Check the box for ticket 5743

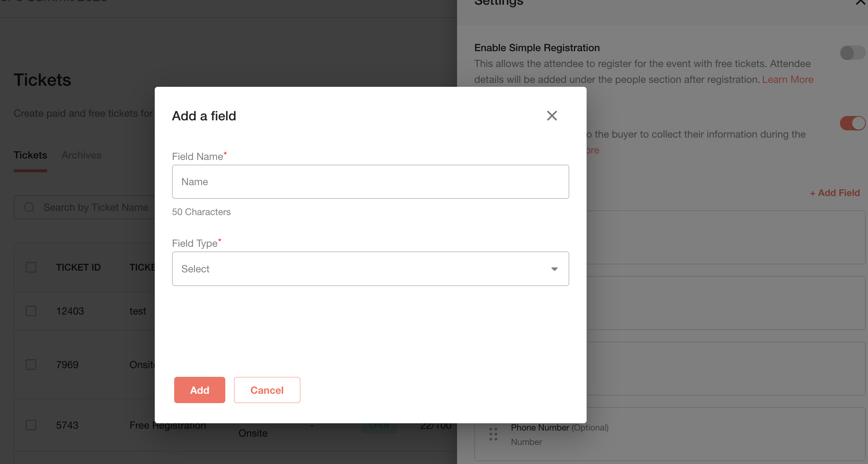point(31,425)
